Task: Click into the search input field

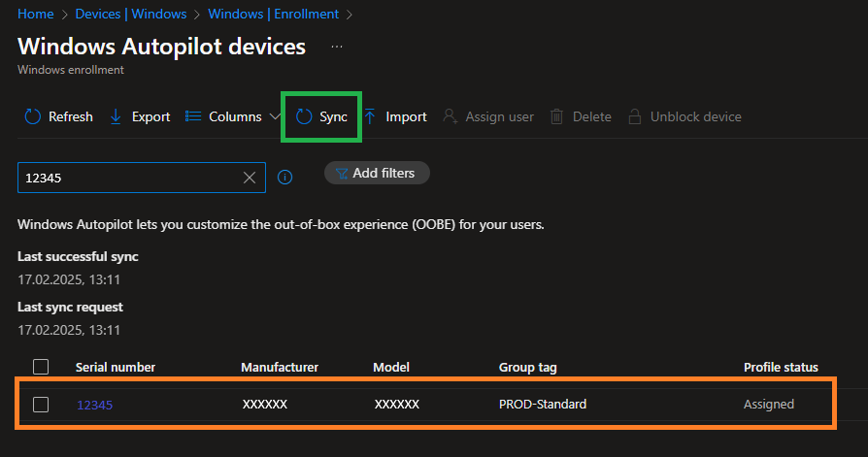Action: 126,178
